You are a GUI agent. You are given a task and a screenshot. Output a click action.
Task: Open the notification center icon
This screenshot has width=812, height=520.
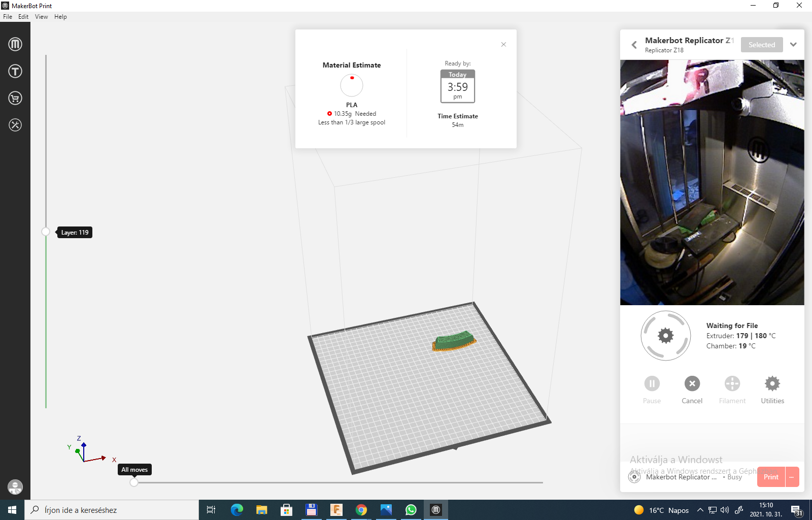[x=797, y=510]
